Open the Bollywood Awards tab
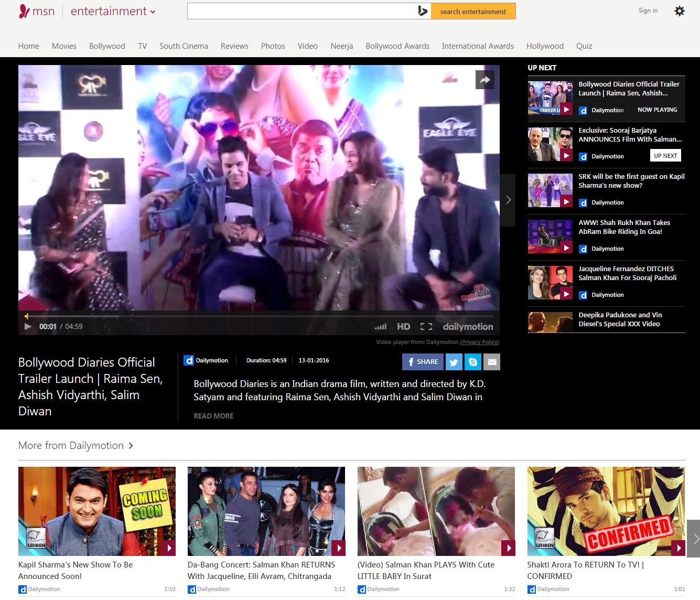Viewport: 700px width, 600px height. [397, 46]
